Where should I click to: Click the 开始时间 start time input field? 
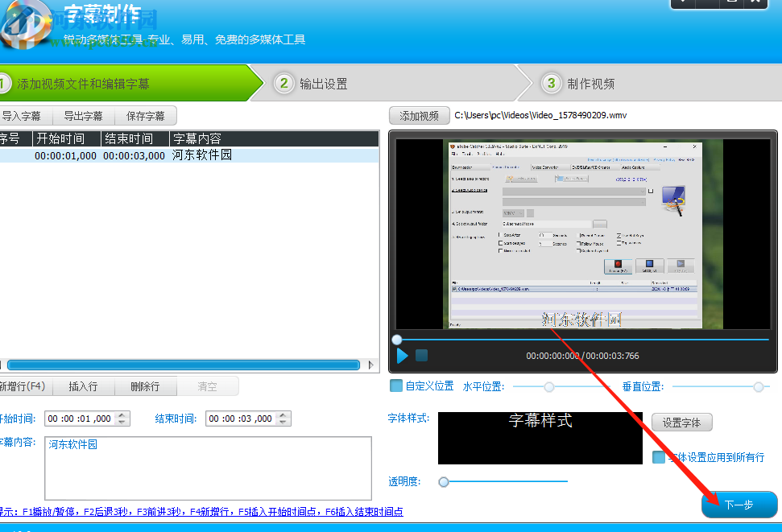[81, 419]
